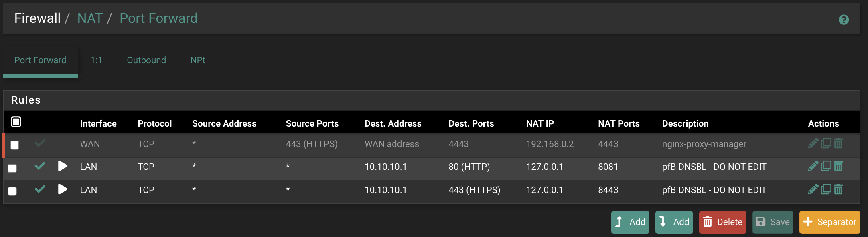868x237 pixels.
Task: Copy the nginx-proxy-manager rule
Action: tap(826, 143)
